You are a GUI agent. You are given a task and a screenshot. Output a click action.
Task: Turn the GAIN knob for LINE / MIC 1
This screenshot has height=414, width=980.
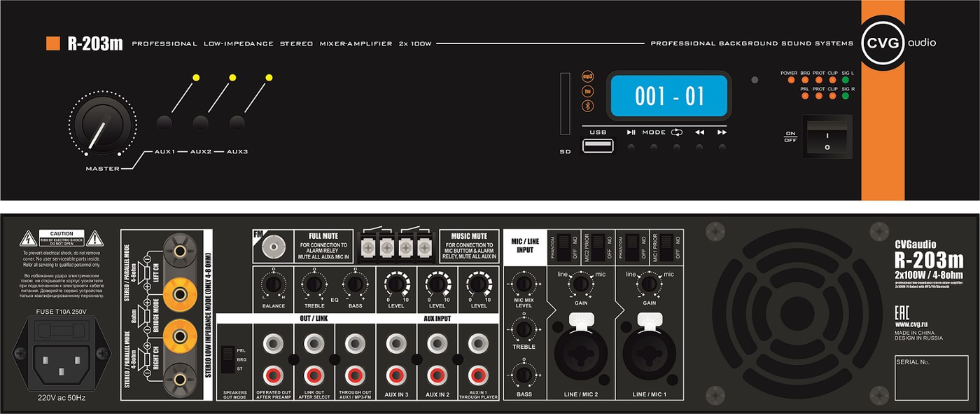(649, 284)
